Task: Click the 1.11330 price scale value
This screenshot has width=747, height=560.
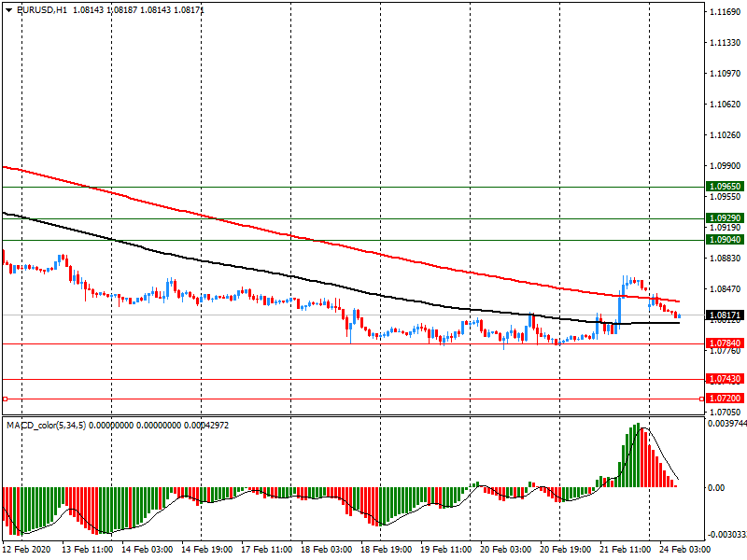Action: (726, 43)
